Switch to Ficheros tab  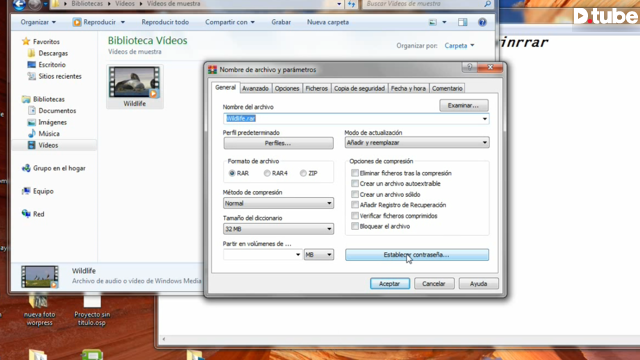tap(316, 88)
